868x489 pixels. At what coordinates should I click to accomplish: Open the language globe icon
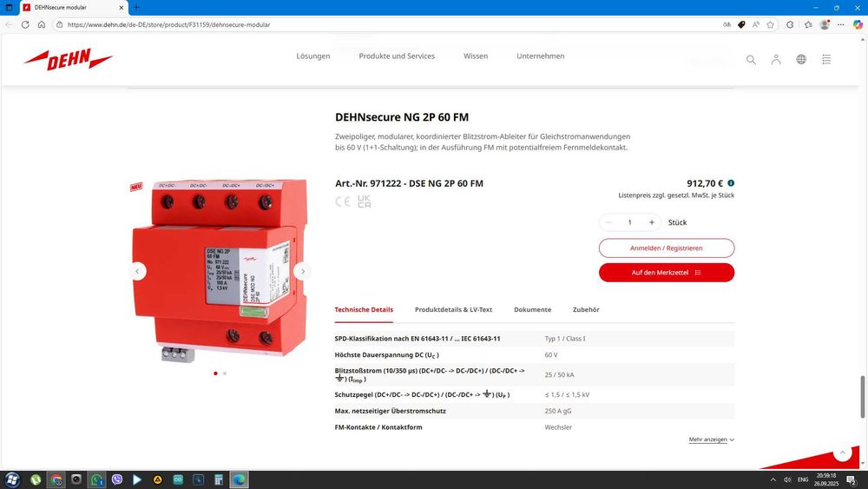801,59
